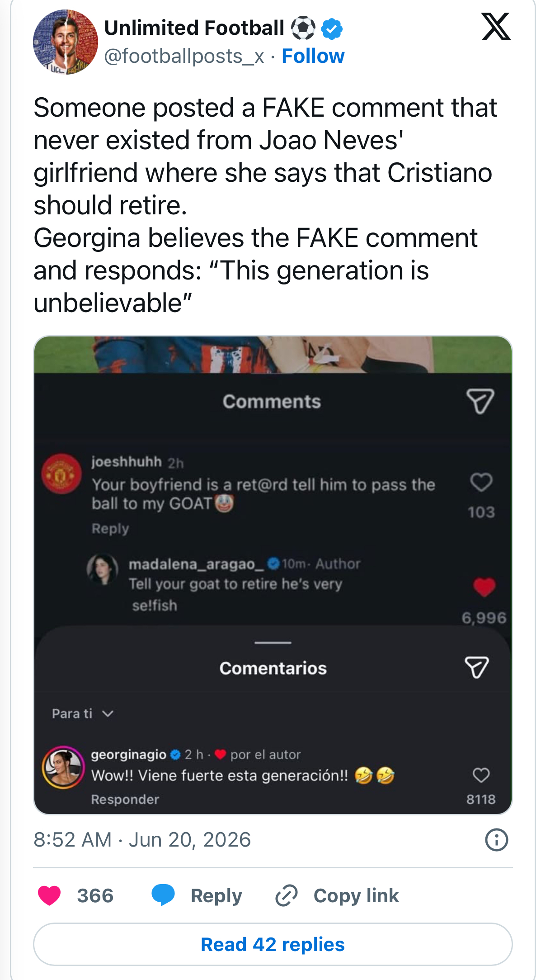Click the share icon beside Comments header
Screen dimensions: 541x980
point(480,401)
